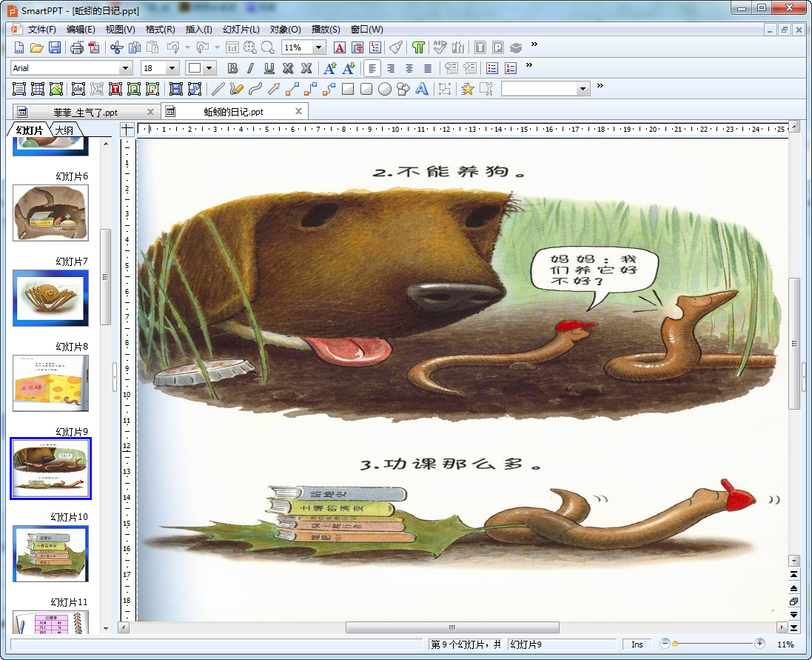The image size is (812, 660).
Task: Open a file with folder icon
Action: (x=36, y=47)
